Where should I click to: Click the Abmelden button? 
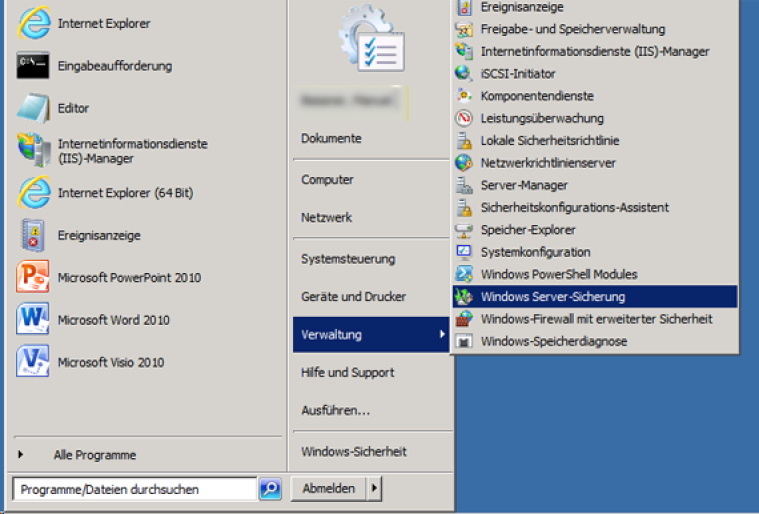tap(329, 488)
